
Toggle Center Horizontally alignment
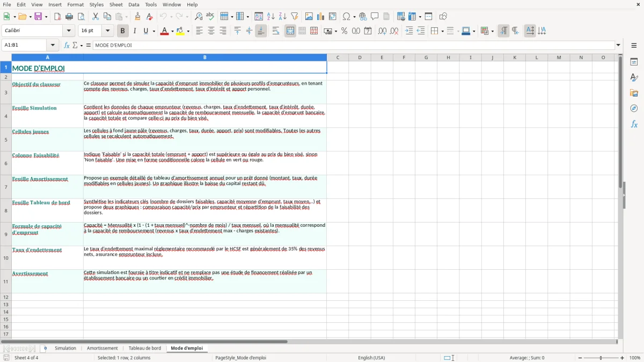(x=211, y=31)
